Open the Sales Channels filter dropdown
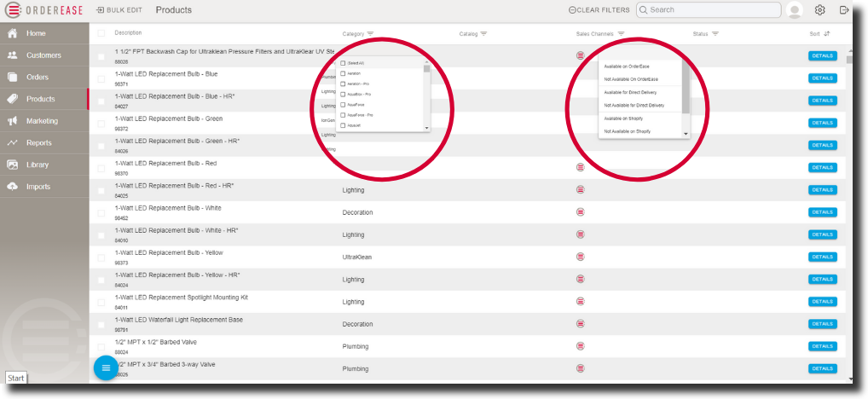The image size is (868, 399). tap(621, 34)
